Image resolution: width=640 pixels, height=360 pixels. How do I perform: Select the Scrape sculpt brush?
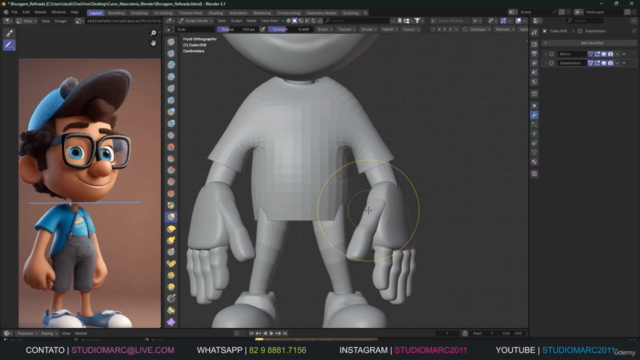click(x=171, y=182)
